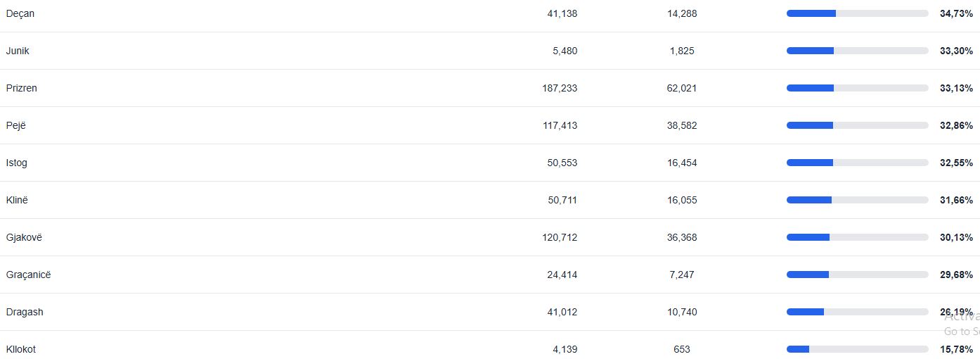Screen dimensions: 980x359
Task: Open the Graçanicë row entry
Action: [x=28, y=275]
